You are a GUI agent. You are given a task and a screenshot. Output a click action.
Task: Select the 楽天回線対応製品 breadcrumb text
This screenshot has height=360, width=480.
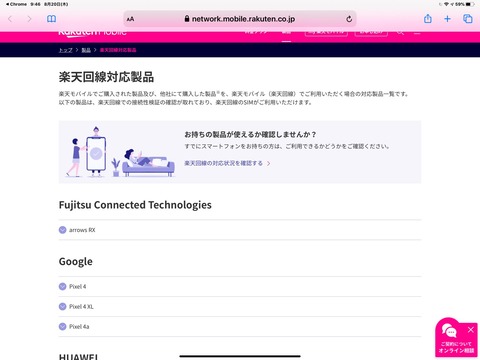(118, 50)
